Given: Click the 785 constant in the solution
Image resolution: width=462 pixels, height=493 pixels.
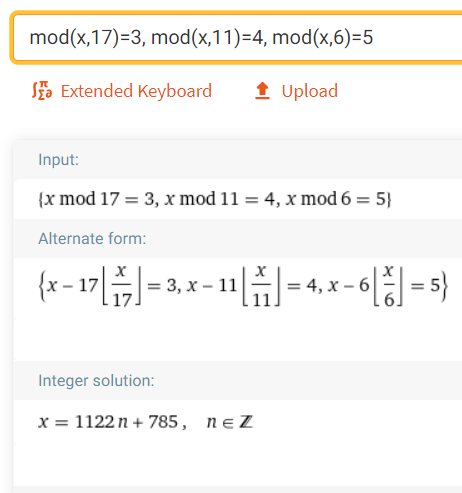Looking at the screenshot, I should tap(163, 422).
